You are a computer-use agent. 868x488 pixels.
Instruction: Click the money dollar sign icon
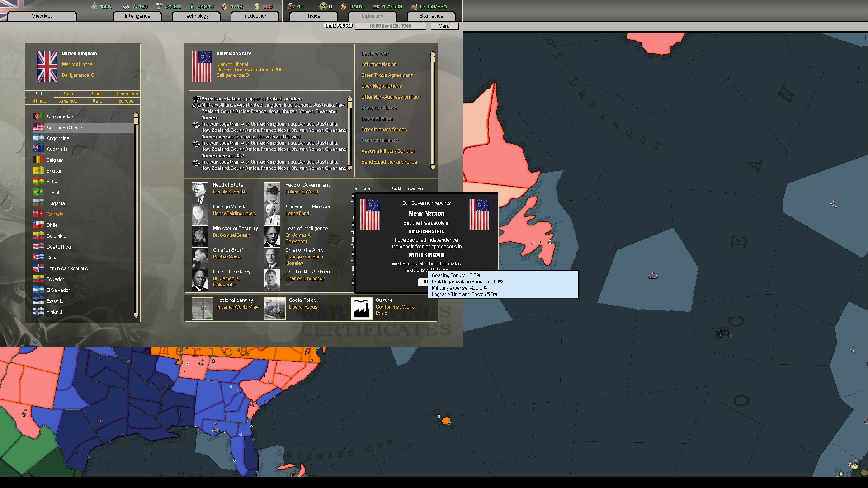[257, 6]
